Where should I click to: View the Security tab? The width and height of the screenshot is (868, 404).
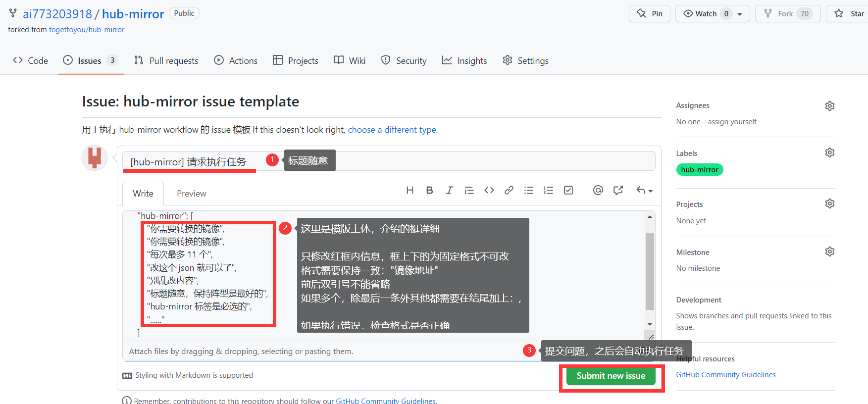[404, 60]
